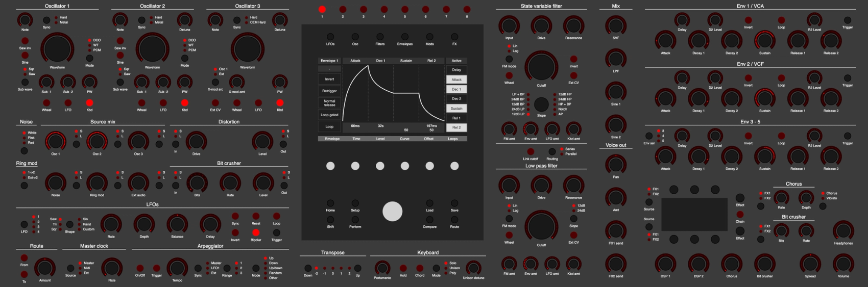This screenshot has width=868, height=287.
Task: Cycle the Arpeggiator Mode selector
Action: (256, 268)
